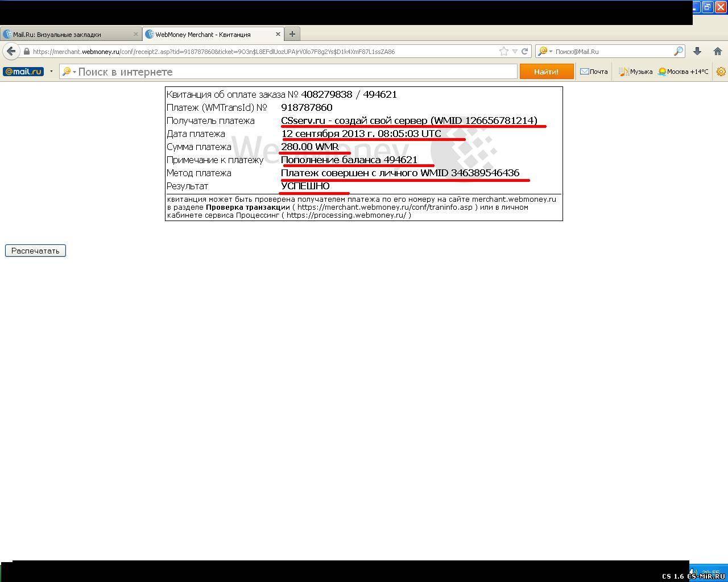Image resolution: width=728 pixels, height=582 pixels.
Task: Click the @mail.ru toolbar logo
Action: [x=23, y=72]
